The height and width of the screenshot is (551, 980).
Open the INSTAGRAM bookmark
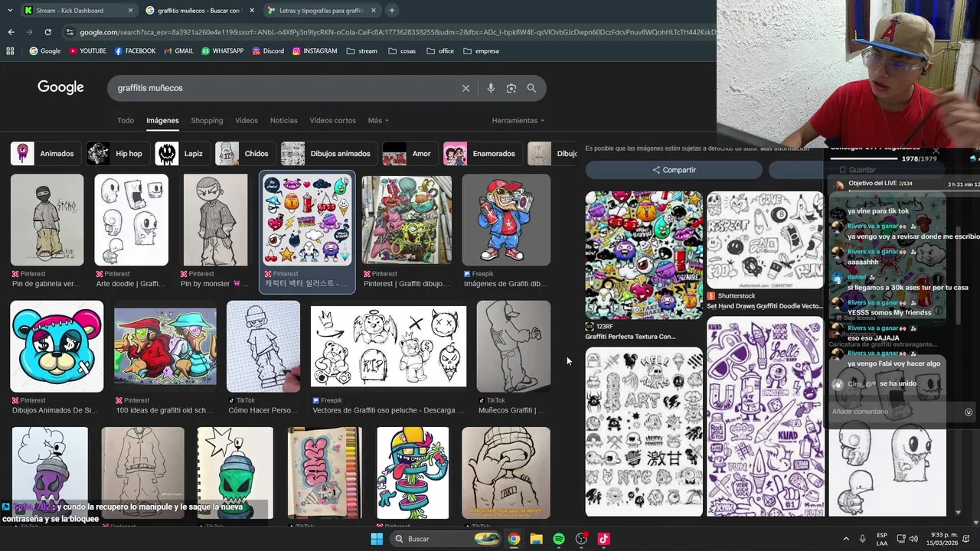pos(314,51)
